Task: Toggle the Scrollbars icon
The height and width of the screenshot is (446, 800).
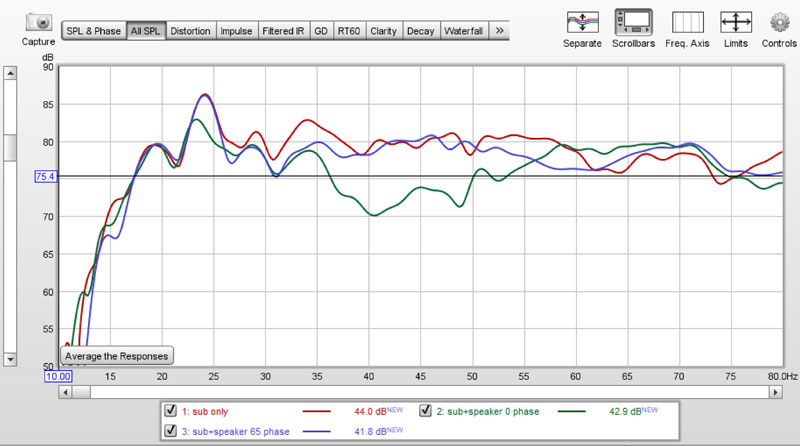Action: point(634,21)
